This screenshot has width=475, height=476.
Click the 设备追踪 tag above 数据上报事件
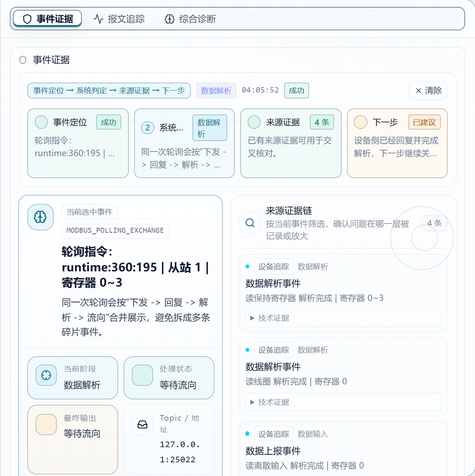274,434
